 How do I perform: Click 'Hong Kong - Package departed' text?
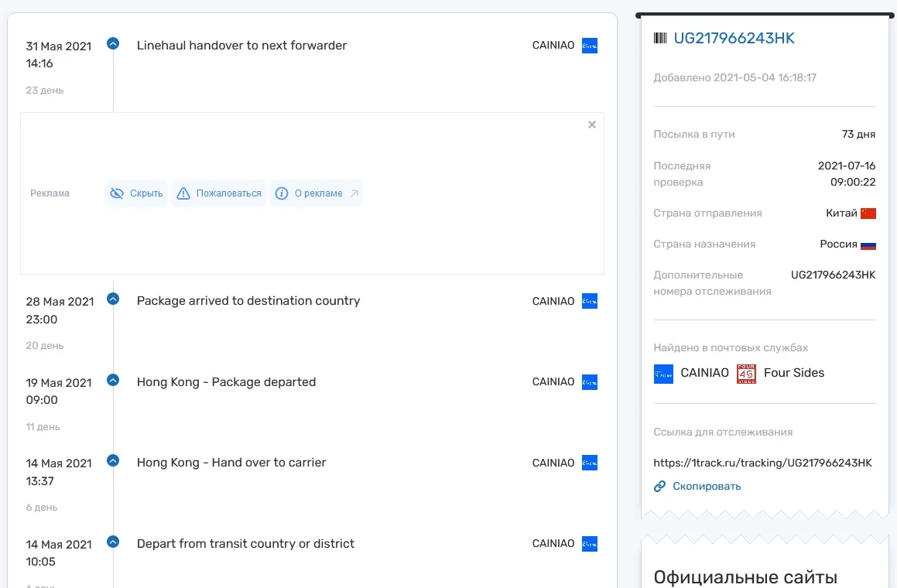coord(226,382)
